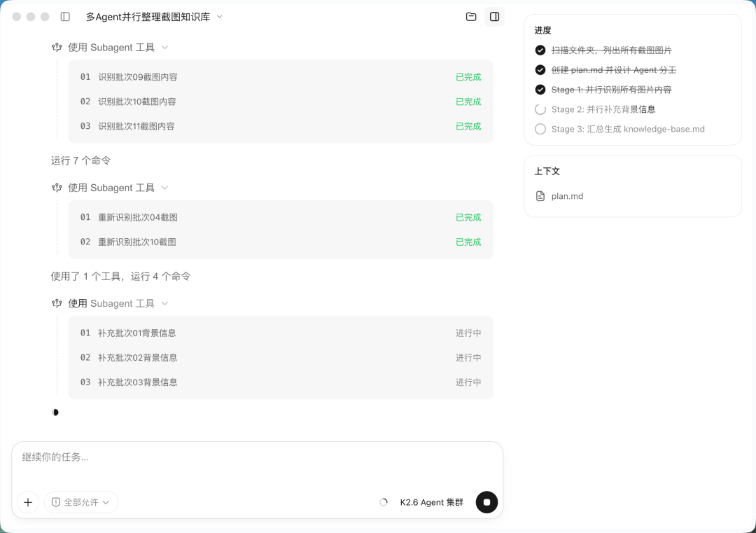The image size is (756, 533).
Task: Click the 上下文 panel heading
Action: pyautogui.click(x=547, y=171)
